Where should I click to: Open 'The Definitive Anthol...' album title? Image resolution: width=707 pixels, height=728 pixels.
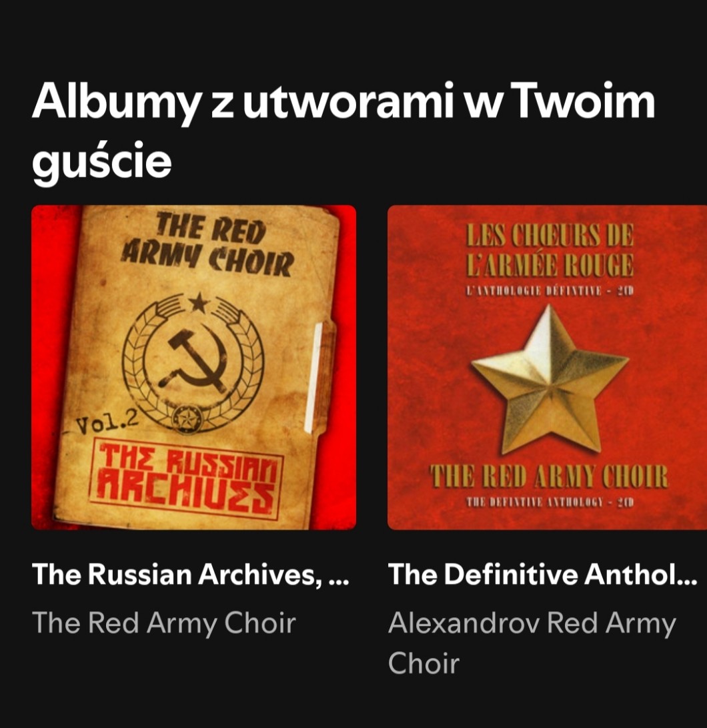[543, 575]
